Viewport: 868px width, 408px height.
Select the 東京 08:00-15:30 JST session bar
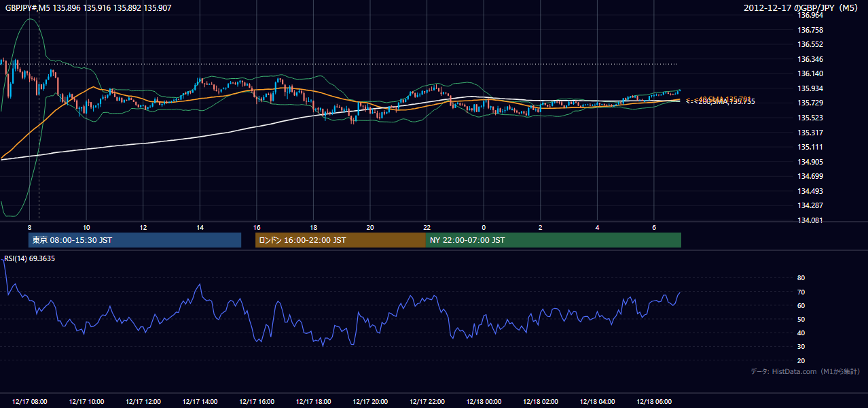pos(135,240)
